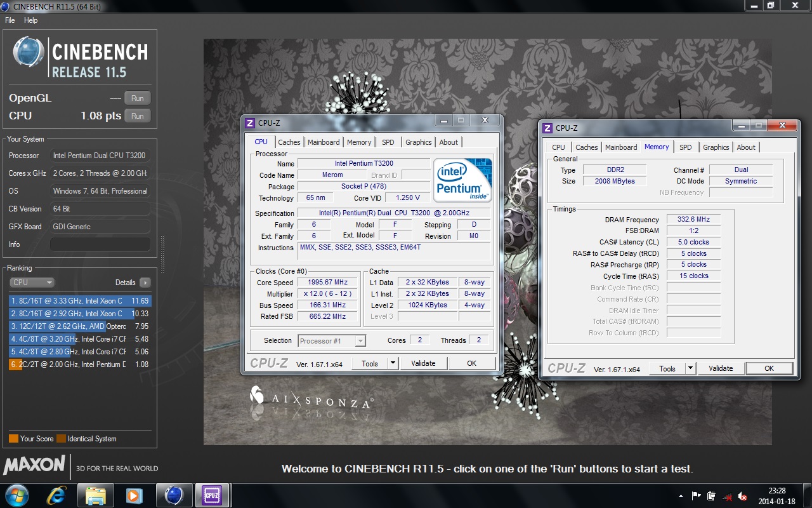Click the CPU-Z title icon in Memory window

point(547,128)
